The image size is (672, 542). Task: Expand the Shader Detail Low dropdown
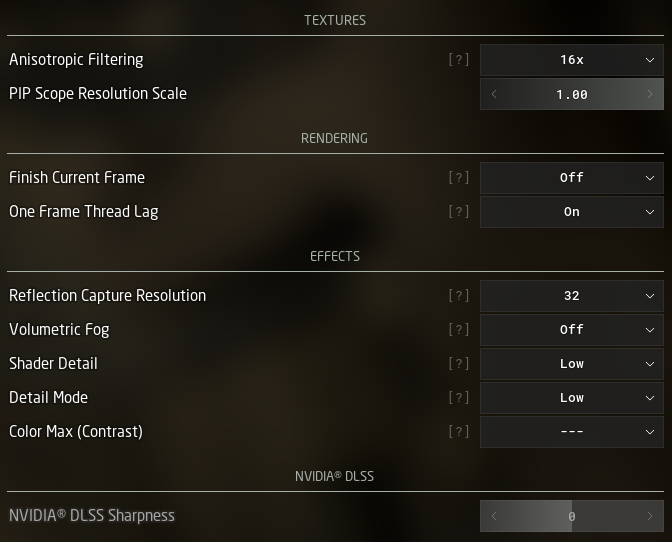click(x=571, y=364)
